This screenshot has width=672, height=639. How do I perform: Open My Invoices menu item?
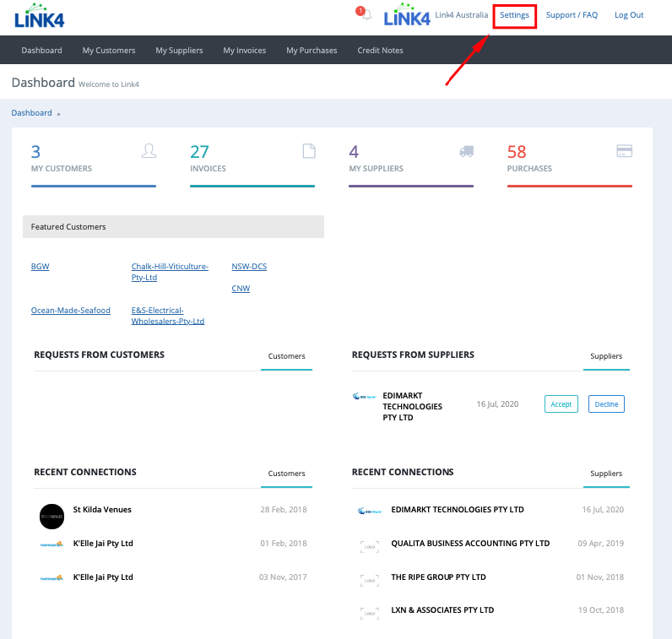(244, 50)
